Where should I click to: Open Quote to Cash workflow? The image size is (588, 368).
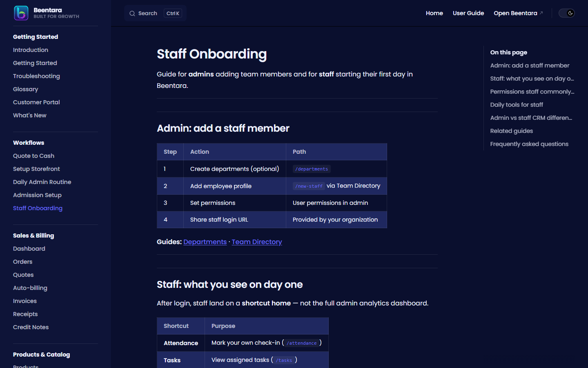[33, 156]
